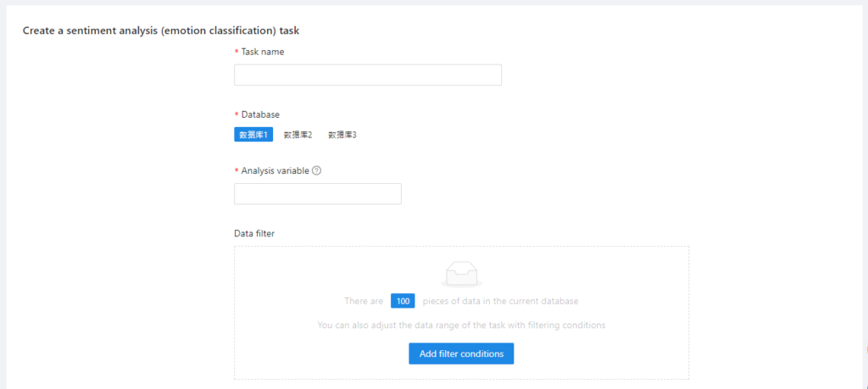Click the Analysis variable help question-mark icon
868x389 pixels.
[x=316, y=170]
